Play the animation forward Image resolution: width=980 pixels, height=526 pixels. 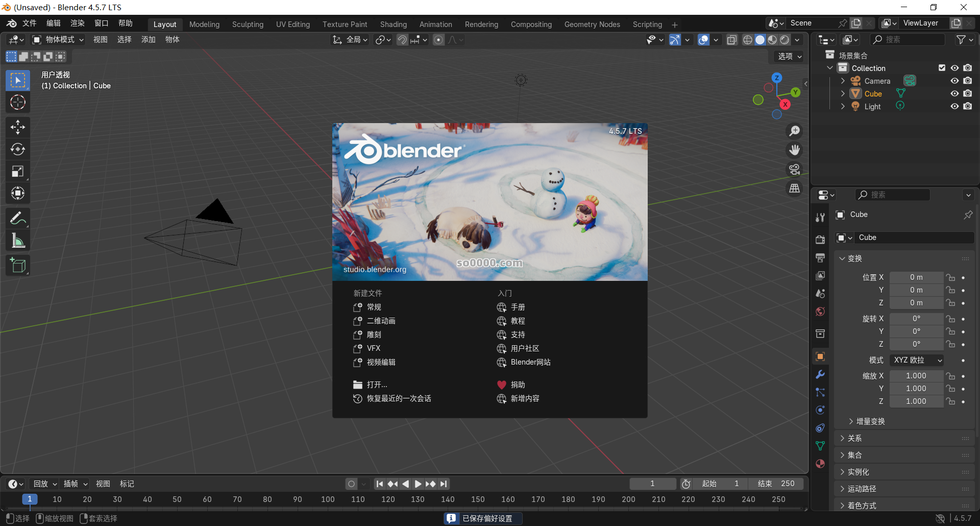[418, 484]
